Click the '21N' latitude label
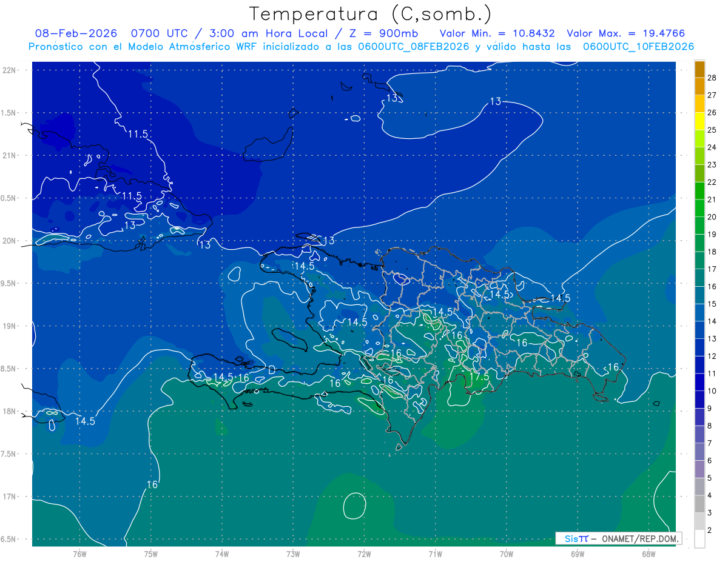This screenshot has height=562, width=728. click(10, 155)
